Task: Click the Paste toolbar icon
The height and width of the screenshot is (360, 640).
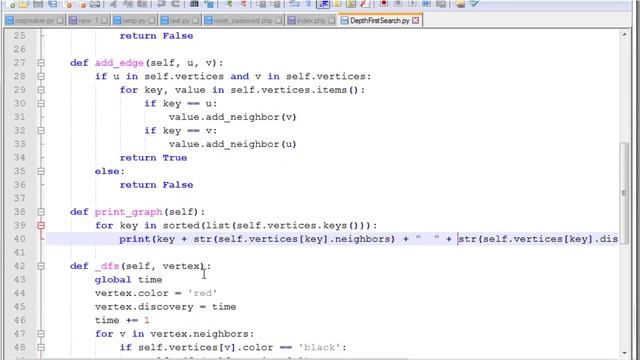Action: click(142, 4)
